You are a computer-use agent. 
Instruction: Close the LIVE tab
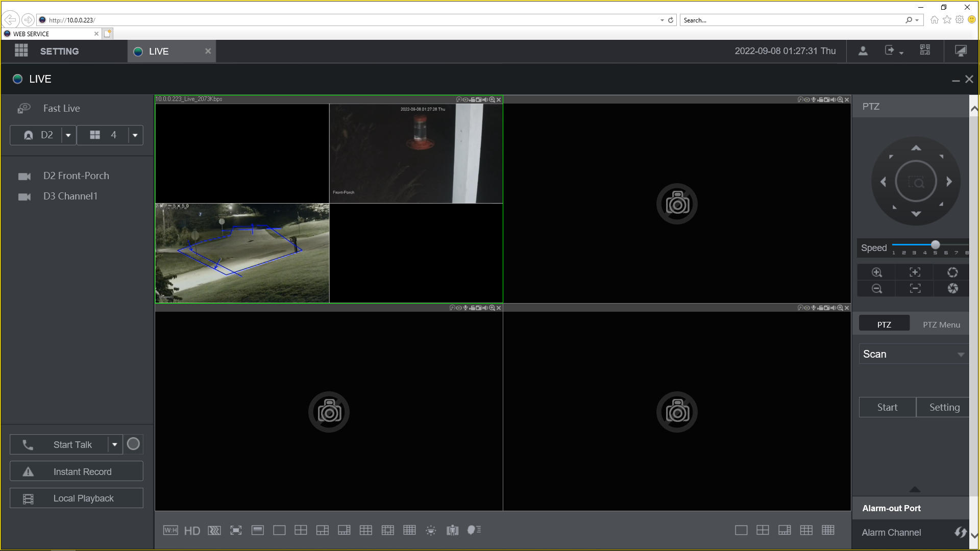208,51
